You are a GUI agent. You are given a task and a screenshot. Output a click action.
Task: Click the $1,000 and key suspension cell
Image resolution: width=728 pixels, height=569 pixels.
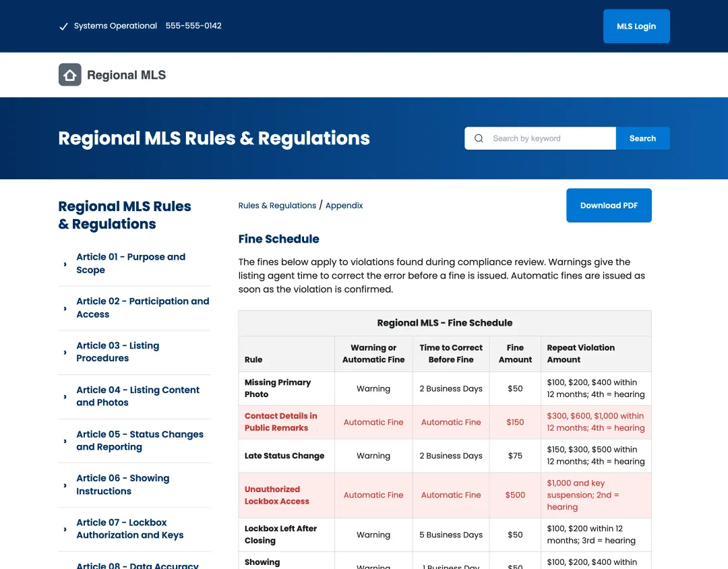[x=596, y=495]
